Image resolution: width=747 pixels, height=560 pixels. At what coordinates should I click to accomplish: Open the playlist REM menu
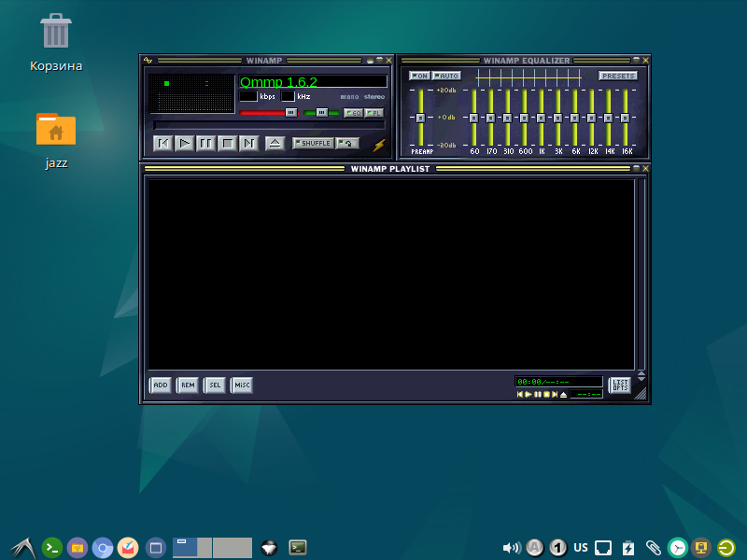(188, 385)
